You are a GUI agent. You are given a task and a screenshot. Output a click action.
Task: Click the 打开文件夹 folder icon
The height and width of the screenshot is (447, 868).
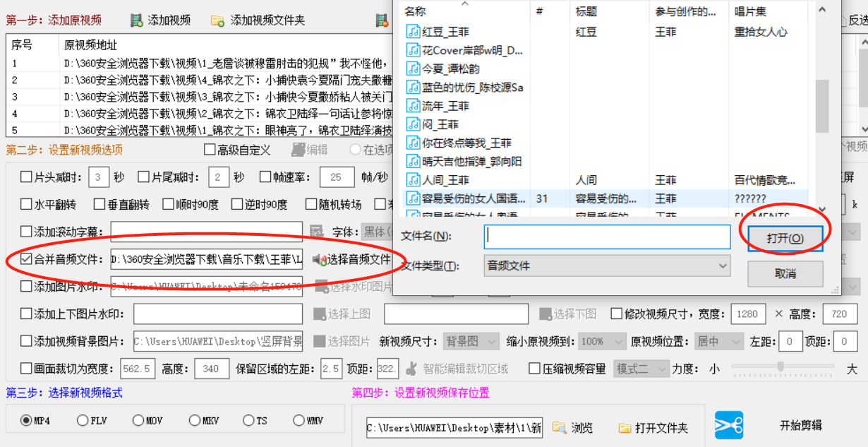[x=625, y=428]
